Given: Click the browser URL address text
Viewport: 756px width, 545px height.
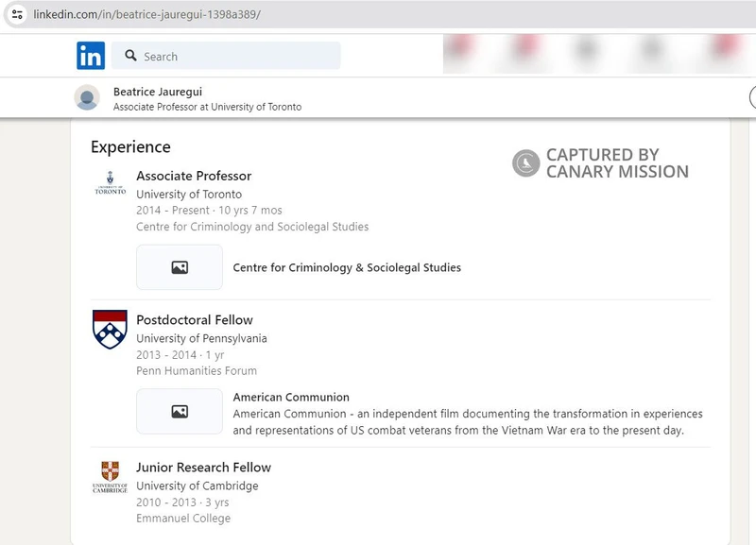Looking at the screenshot, I should pos(147,14).
